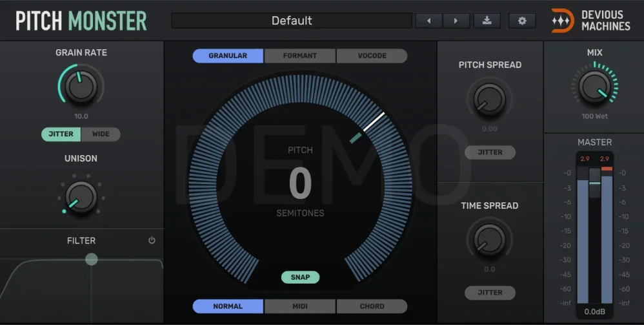644x325 pixels.
Task: Click the white pitch dial pointer
Action: 374,121
